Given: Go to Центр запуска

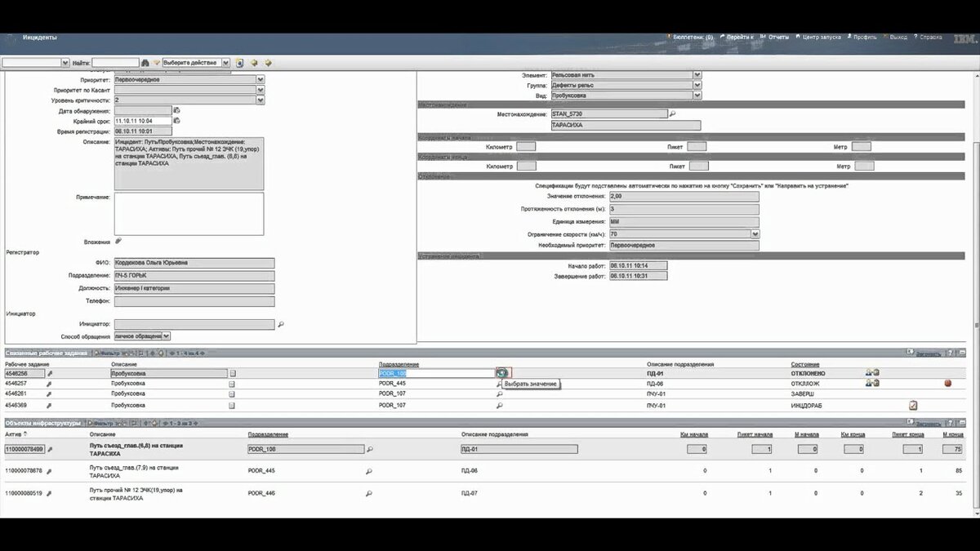Looking at the screenshot, I should 818,38.
